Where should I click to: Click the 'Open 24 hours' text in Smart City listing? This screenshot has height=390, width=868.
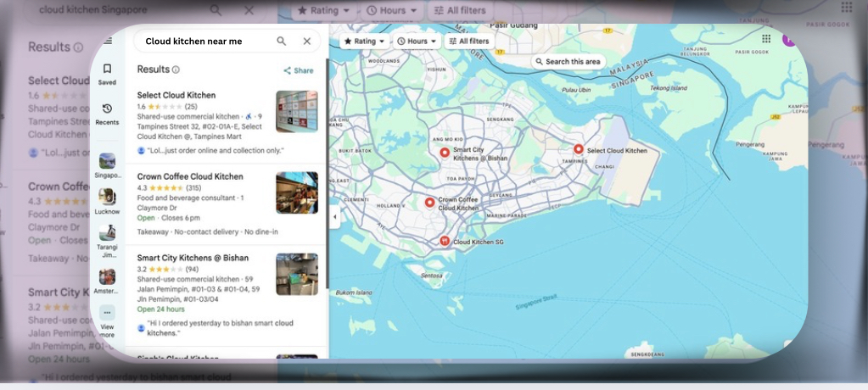click(x=160, y=309)
